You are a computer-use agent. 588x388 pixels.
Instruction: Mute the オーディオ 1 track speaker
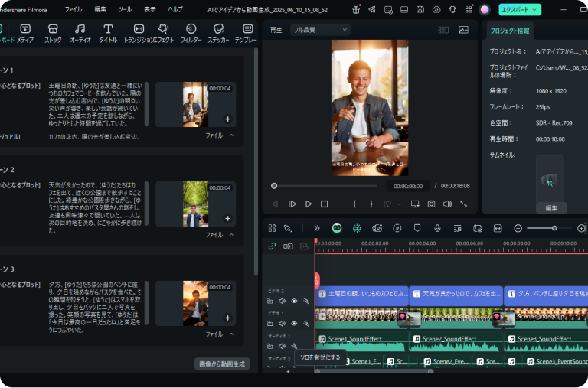[282, 346]
